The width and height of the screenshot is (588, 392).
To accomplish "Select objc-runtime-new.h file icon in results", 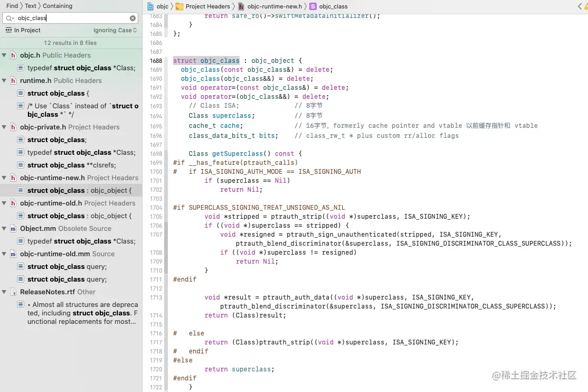I will point(13,178).
